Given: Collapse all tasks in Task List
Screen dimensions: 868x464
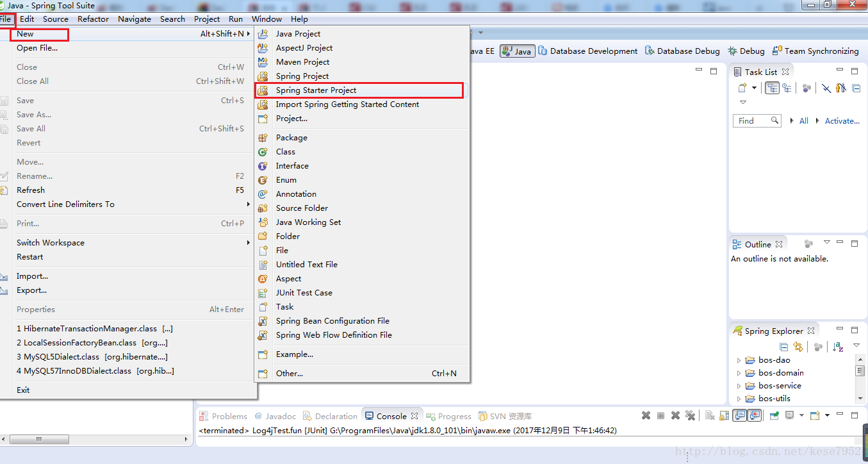Looking at the screenshot, I should click(856, 88).
